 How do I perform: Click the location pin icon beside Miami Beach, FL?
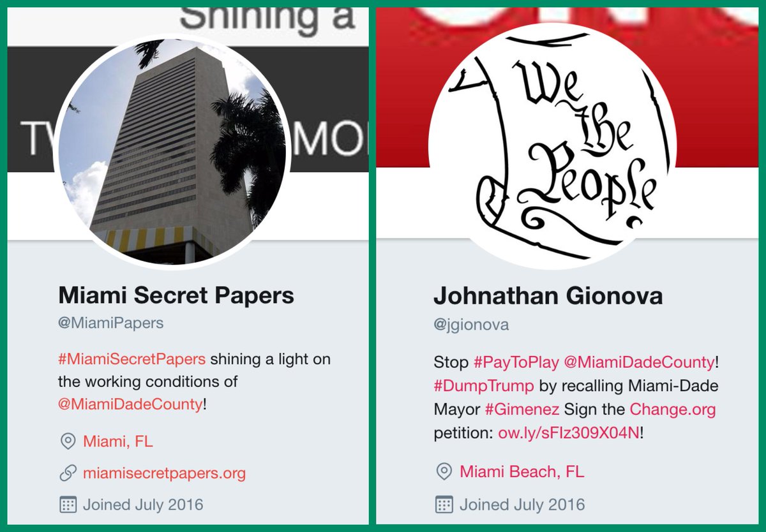pos(443,472)
